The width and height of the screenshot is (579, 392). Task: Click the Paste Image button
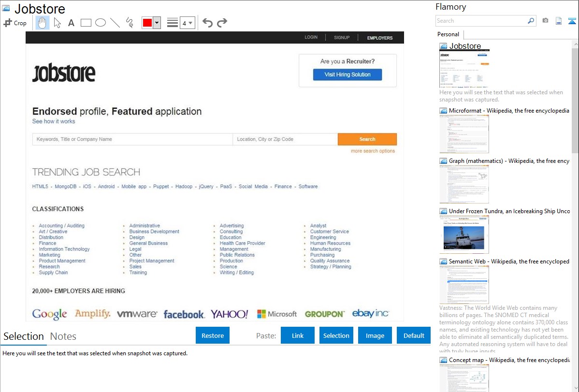click(375, 335)
